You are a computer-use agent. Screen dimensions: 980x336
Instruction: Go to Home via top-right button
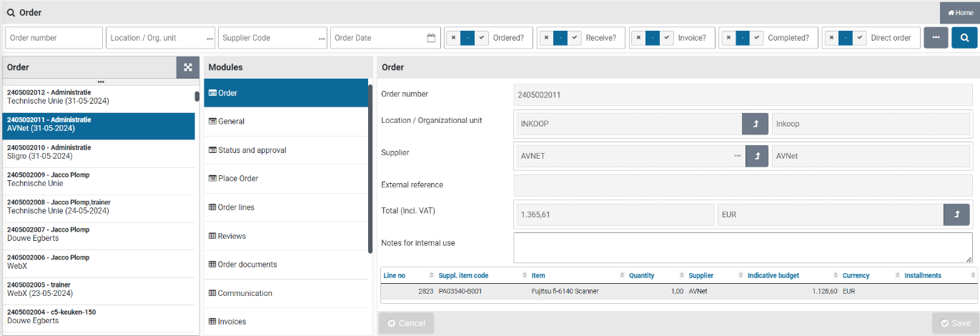pos(959,12)
